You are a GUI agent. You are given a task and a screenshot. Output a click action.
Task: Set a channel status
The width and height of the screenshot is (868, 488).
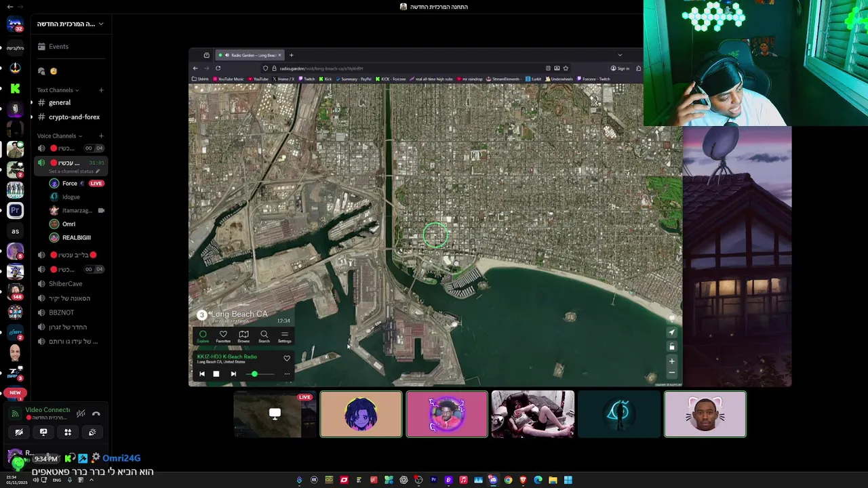(74, 171)
